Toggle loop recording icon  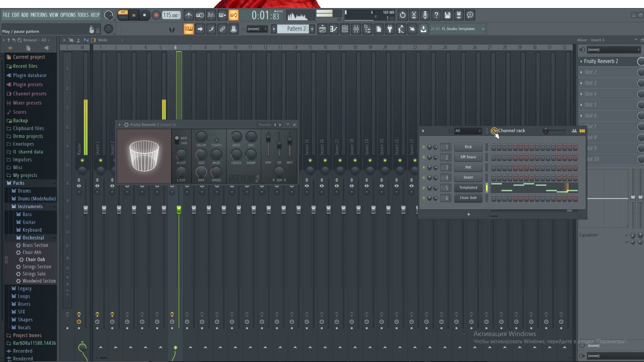[233, 15]
